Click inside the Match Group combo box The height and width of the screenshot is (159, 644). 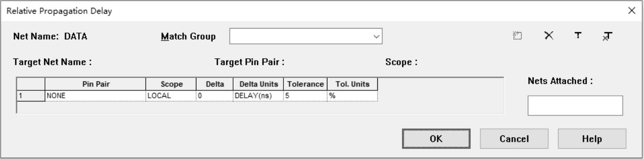pos(306,36)
